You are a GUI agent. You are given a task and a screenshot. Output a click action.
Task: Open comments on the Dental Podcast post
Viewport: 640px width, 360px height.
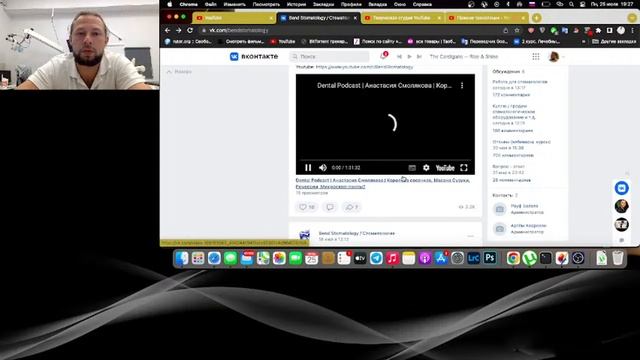click(x=330, y=207)
